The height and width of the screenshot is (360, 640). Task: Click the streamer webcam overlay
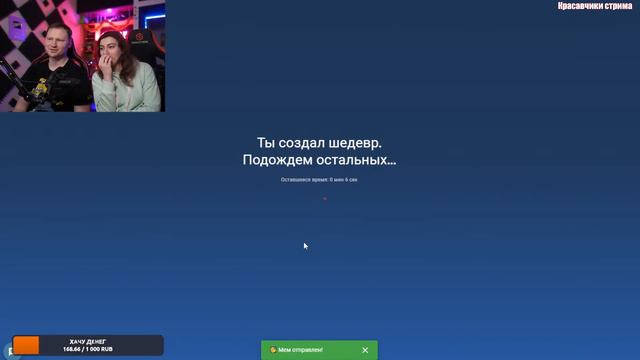83,56
